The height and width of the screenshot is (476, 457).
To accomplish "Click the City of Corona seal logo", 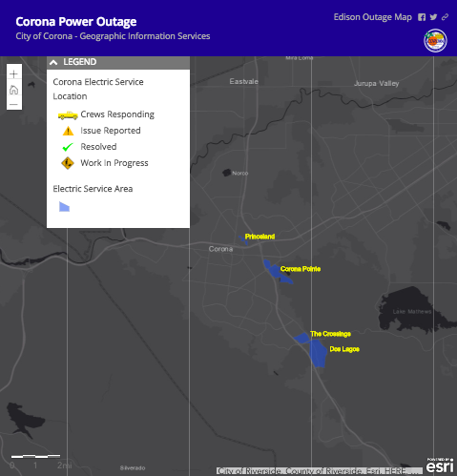I will pyautogui.click(x=435, y=41).
